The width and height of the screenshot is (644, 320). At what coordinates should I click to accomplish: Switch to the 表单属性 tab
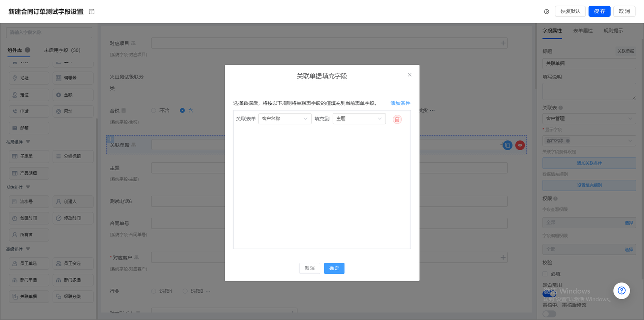583,31
